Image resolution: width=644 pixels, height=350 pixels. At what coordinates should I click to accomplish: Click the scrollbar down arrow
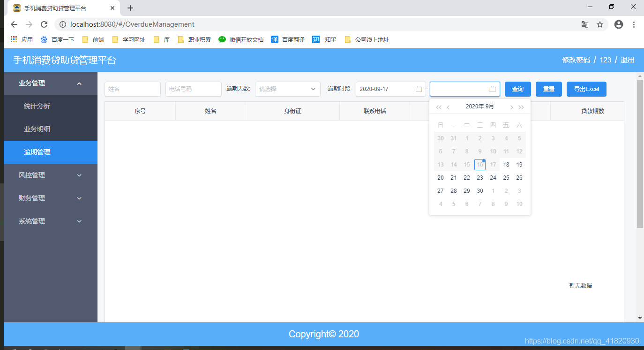[640, 318]
